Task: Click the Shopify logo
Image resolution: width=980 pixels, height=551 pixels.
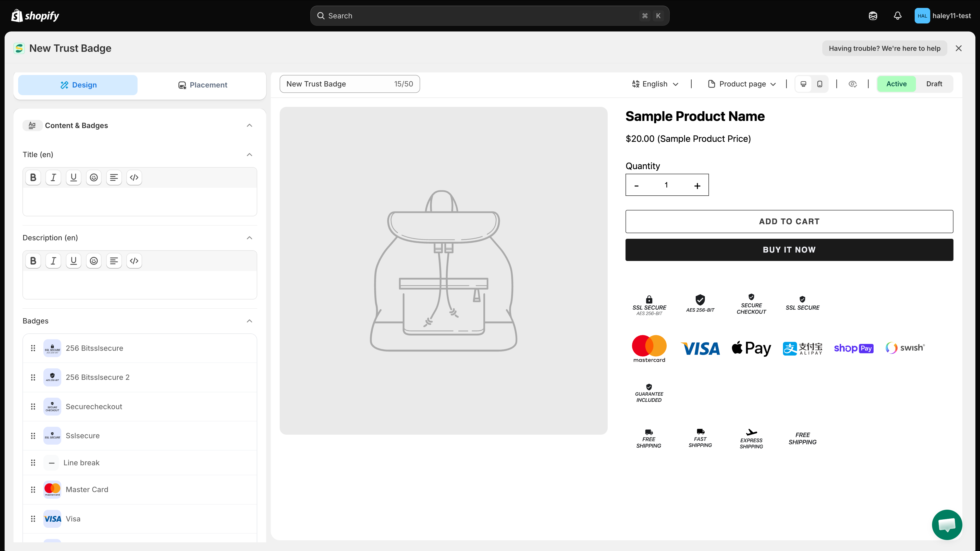Action: 35,16
